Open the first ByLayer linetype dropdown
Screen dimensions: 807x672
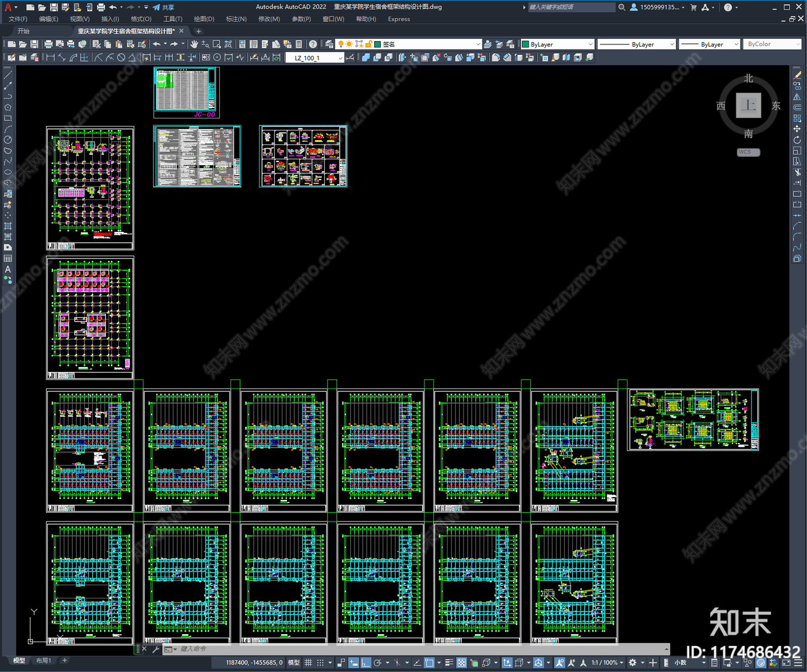tap(637, 44)
